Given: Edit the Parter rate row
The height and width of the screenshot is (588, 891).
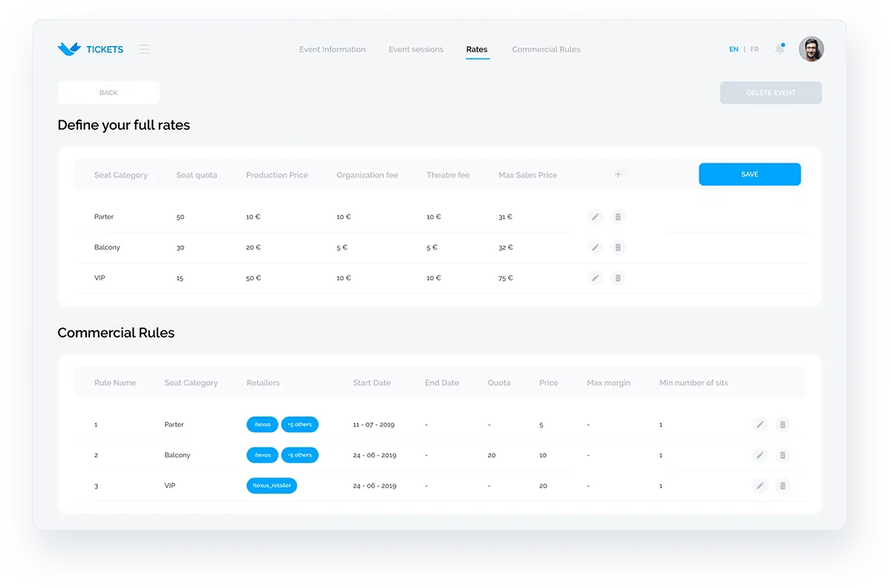Looking at the screenshot, I should (595, 217).
